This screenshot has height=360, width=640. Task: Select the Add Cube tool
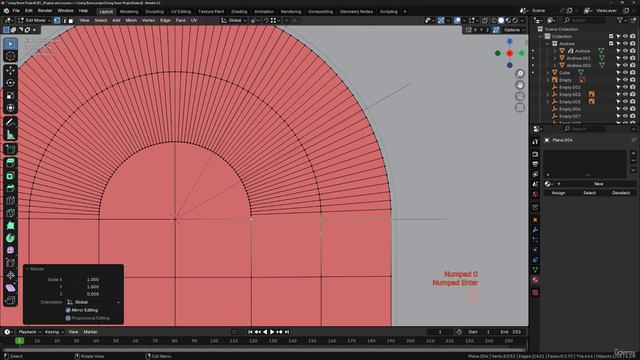tap(10, 149)
